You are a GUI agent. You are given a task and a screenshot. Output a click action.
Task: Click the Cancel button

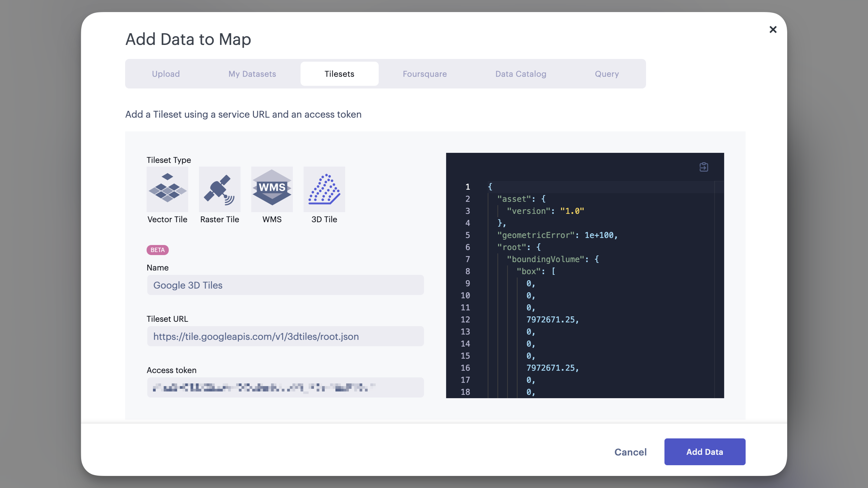point(630,451)
